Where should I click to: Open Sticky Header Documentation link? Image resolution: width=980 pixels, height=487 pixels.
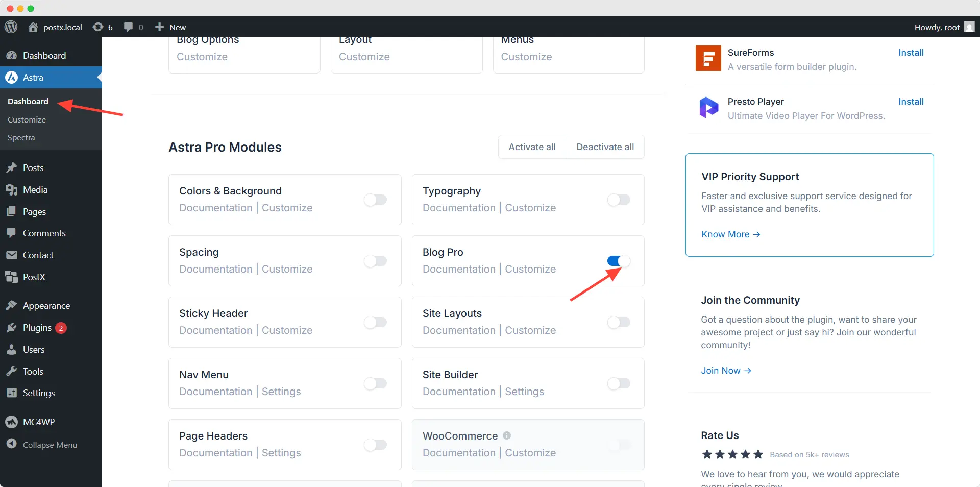(x=215, y=330)
